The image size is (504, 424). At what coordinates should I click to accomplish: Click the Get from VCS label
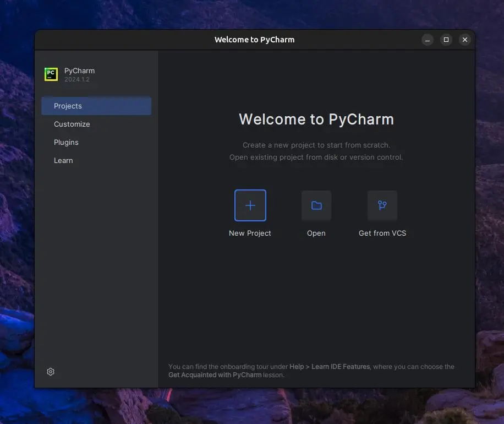tap(382, 233)
